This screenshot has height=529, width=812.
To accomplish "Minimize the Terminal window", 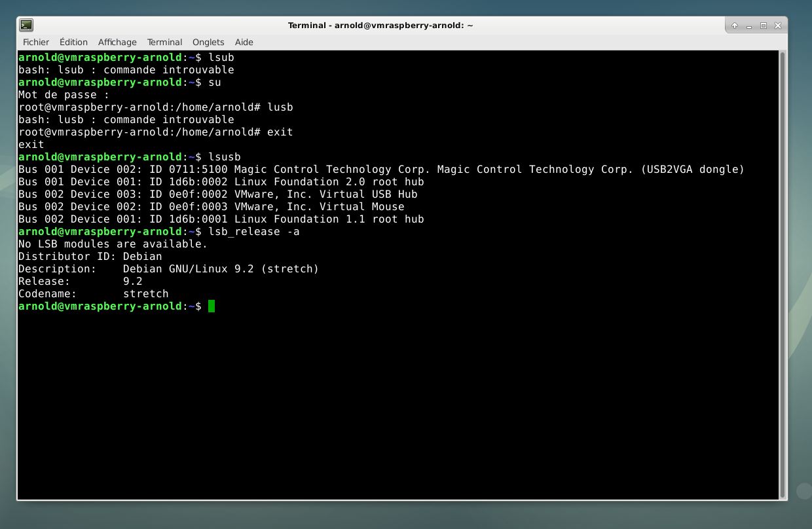I will (749, 26).
